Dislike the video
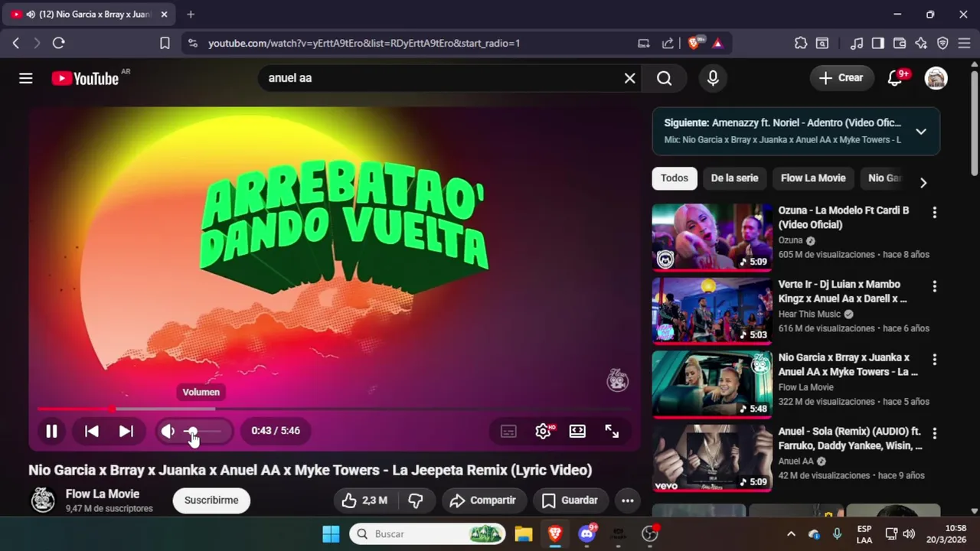The image size is (980, 551). click(416, 500)
